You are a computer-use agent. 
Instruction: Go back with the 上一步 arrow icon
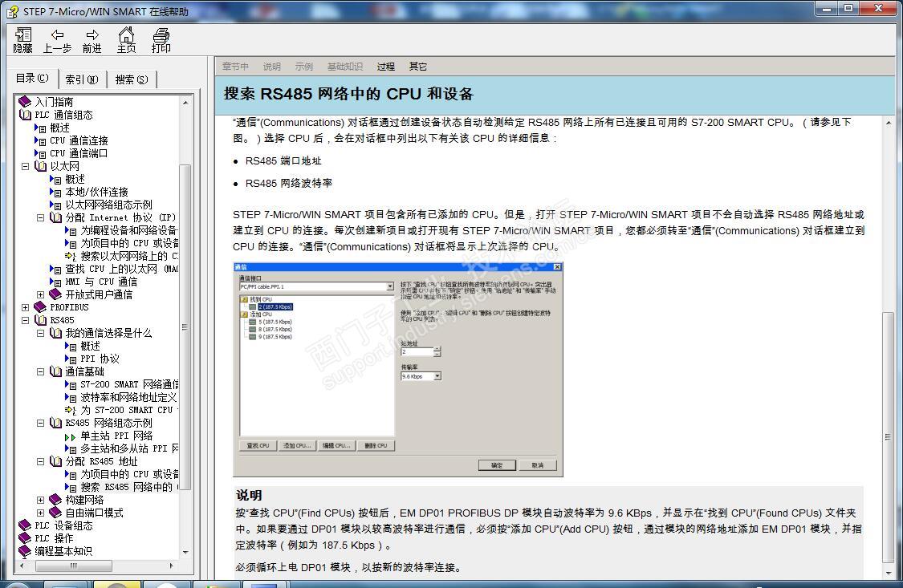pyautogui.click(x=57, y=35)
